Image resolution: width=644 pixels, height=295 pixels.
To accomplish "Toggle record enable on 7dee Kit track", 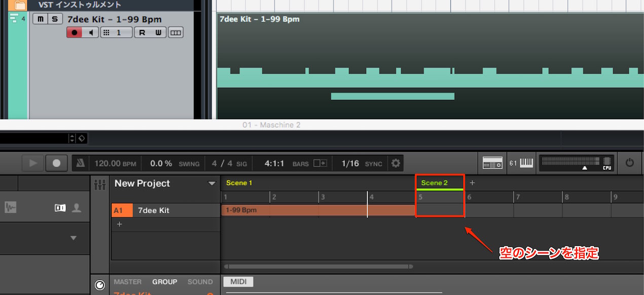I will click(75, 32).
